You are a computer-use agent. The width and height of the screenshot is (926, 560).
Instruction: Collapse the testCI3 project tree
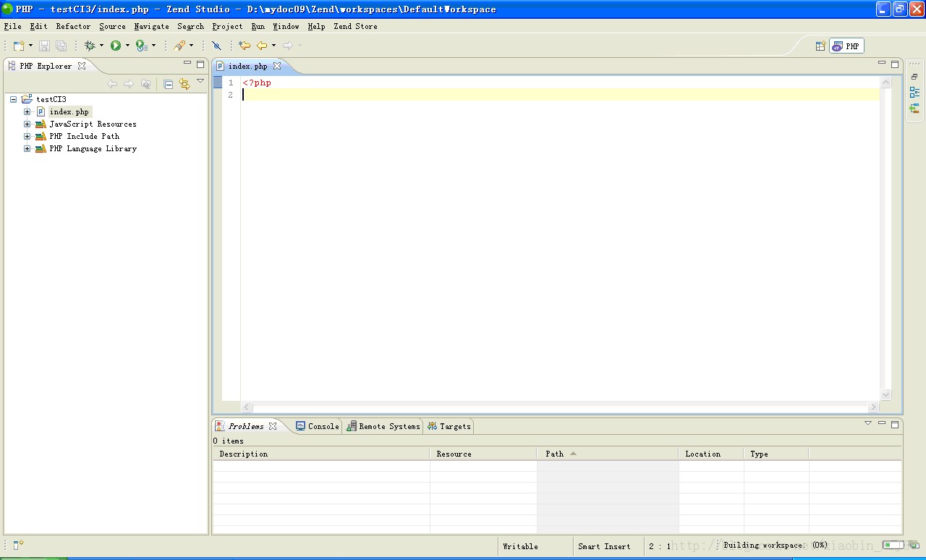[x=12, y=99]
